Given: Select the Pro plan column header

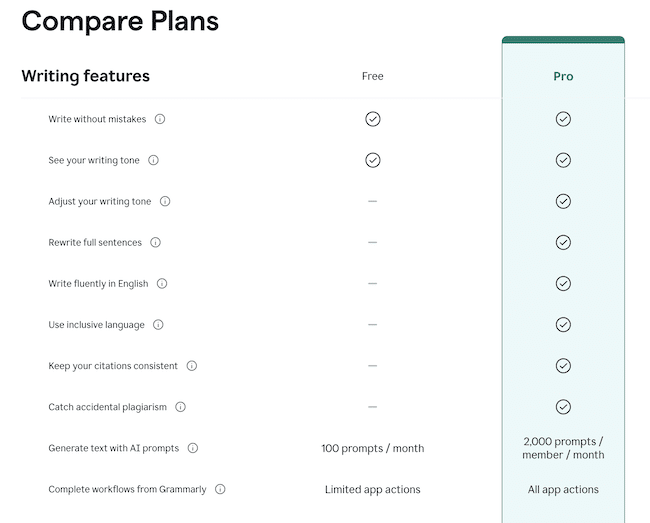Looking at the screenshot, I should 563,76.
